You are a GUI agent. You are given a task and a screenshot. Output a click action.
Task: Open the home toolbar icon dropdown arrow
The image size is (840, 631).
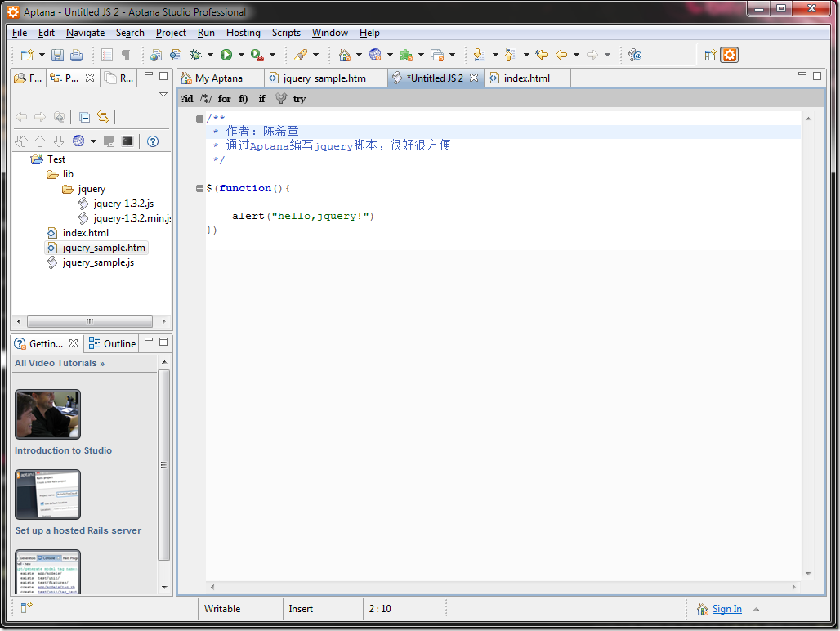359,55
